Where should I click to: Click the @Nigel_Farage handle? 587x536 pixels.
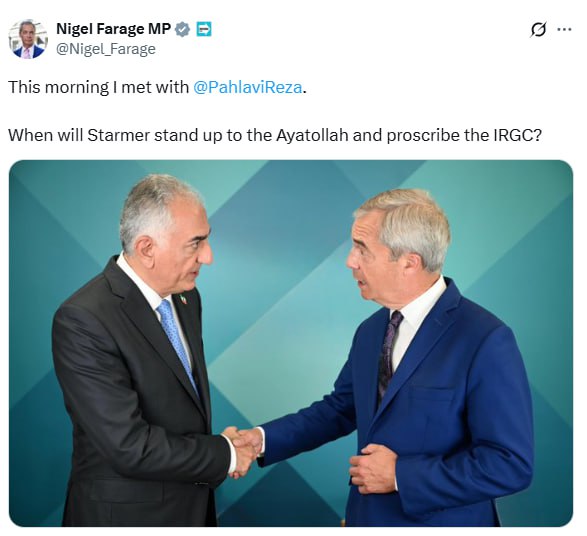106,49
